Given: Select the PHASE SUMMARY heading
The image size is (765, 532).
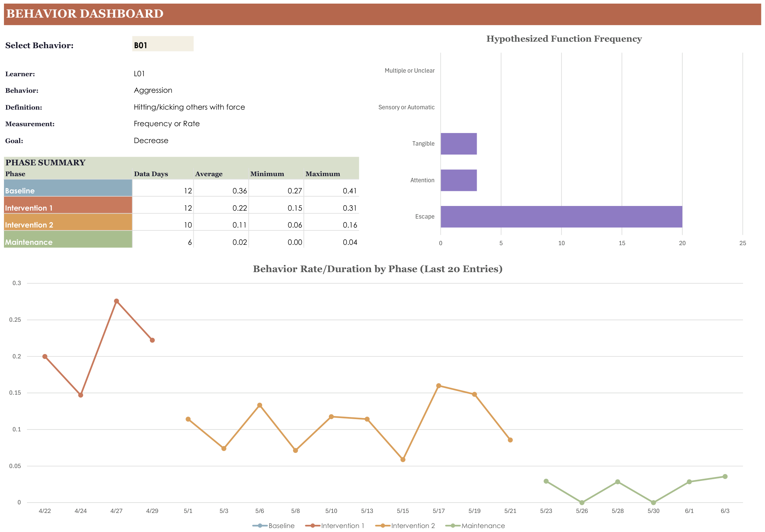Looking at the screenshot, I should click(x=45, y=162).
